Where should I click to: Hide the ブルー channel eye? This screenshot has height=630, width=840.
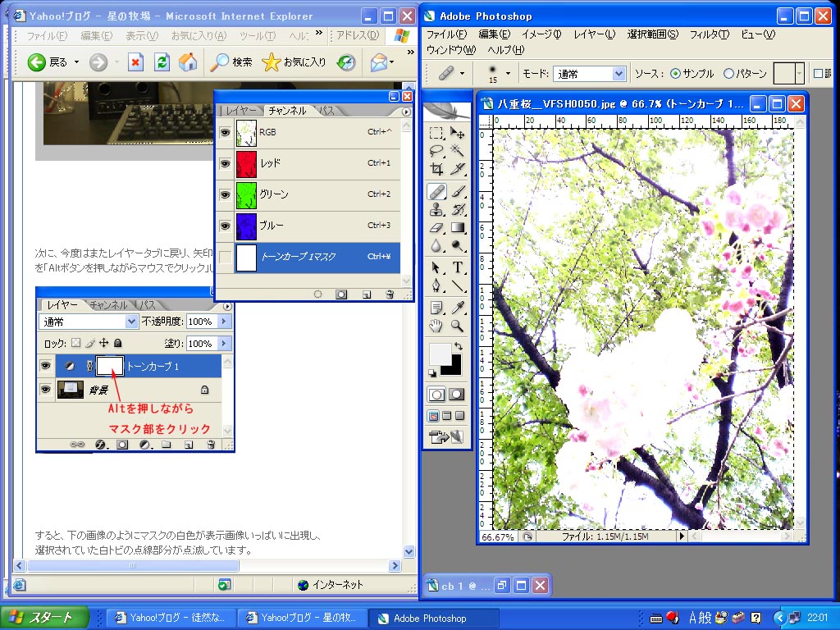[225, 226]
